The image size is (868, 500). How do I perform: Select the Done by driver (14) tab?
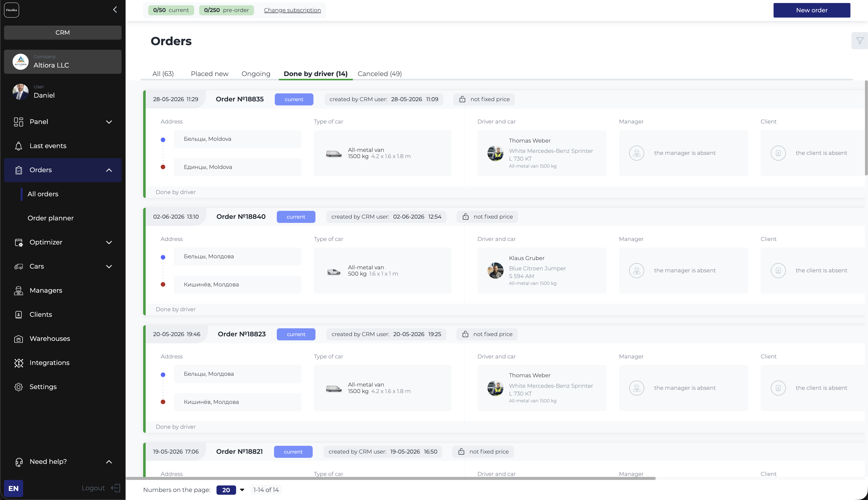click(x=315, y=74)
